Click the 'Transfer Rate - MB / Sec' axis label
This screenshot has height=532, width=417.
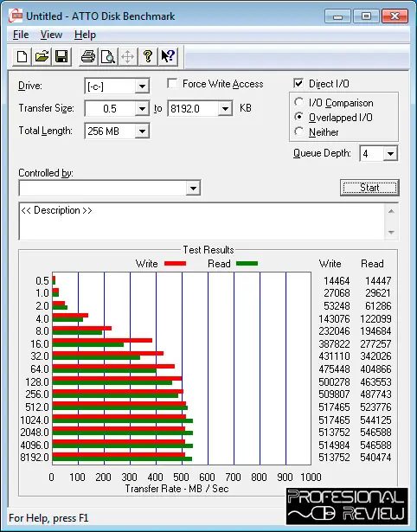click(176, 489)
